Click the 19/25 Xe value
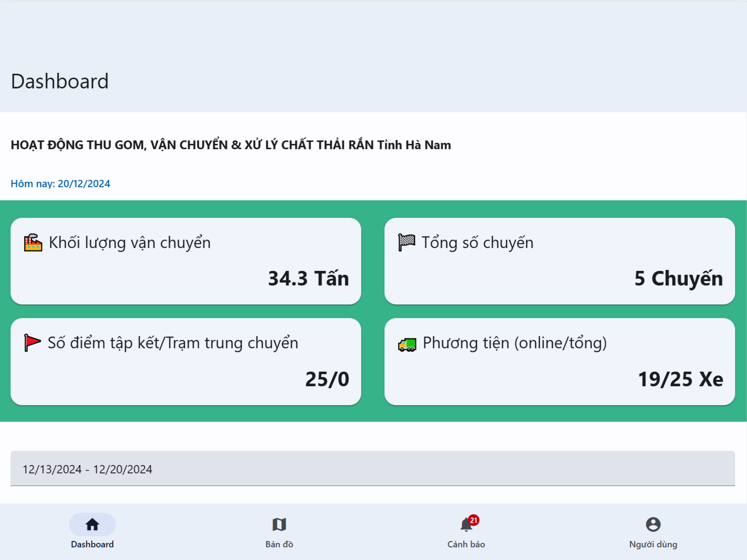Viewport: 747px width, 560px height. tap(681, 379)
